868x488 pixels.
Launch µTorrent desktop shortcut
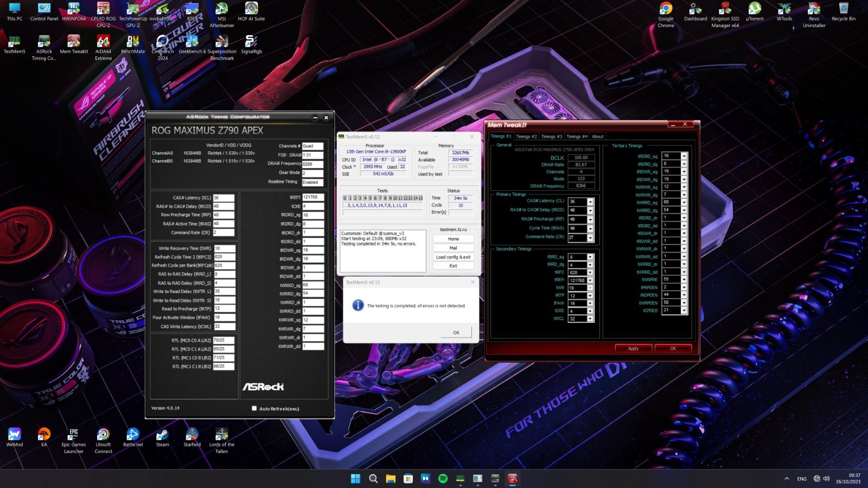pyautogui.click(x=755, y=12)
